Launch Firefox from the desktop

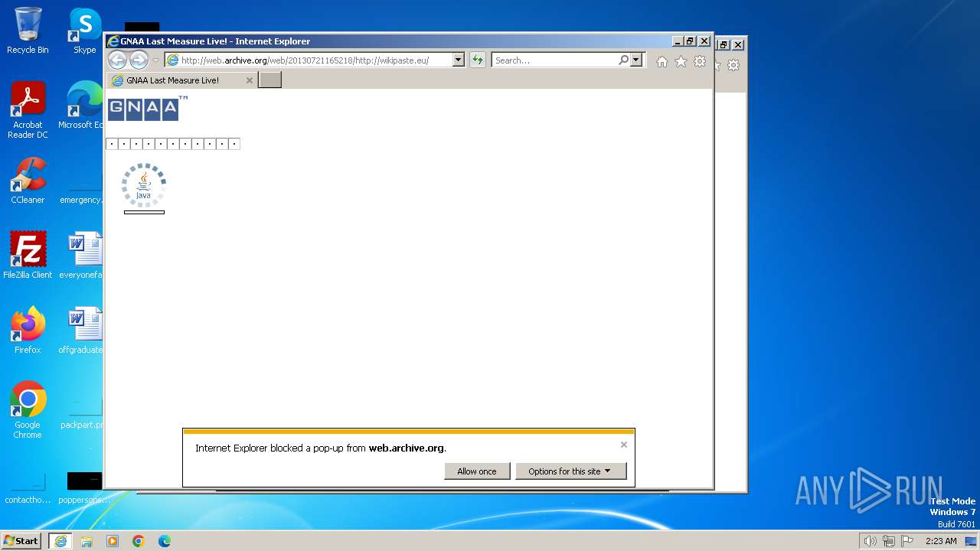pos(28,331)
